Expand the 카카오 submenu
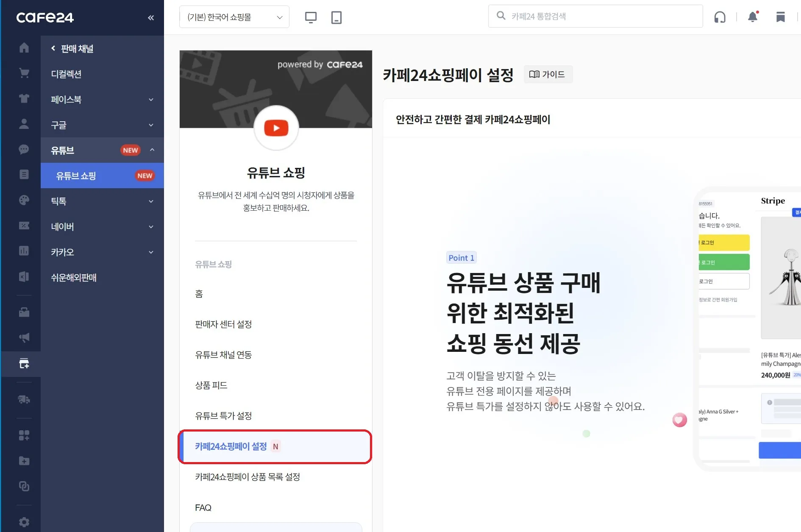The width and height of the screenshot is (801, 532). [151, 252]
